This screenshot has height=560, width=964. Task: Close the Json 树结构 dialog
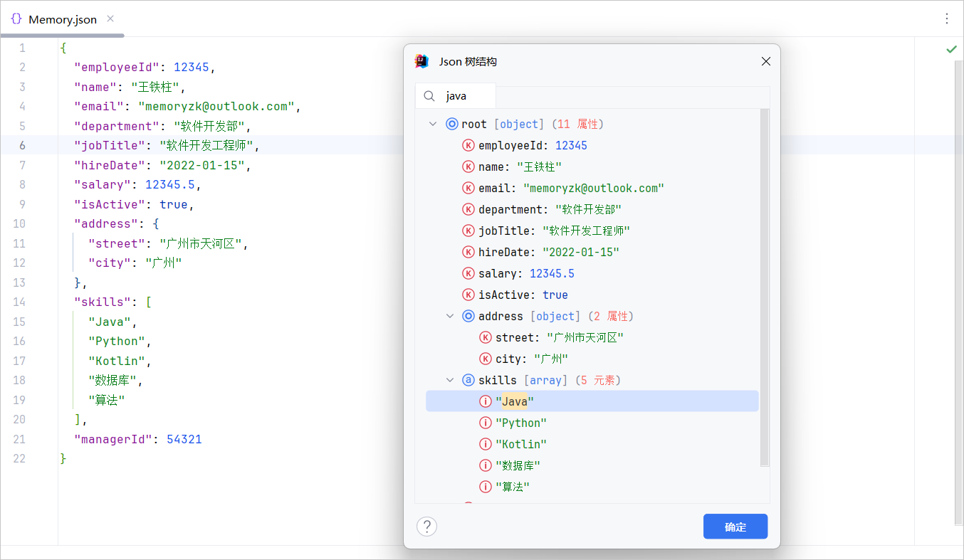click(x=765, y=61)
